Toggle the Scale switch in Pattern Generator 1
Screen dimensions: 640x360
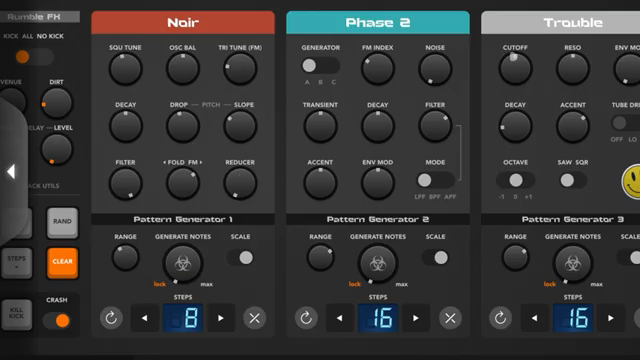[x=240, y=258]
